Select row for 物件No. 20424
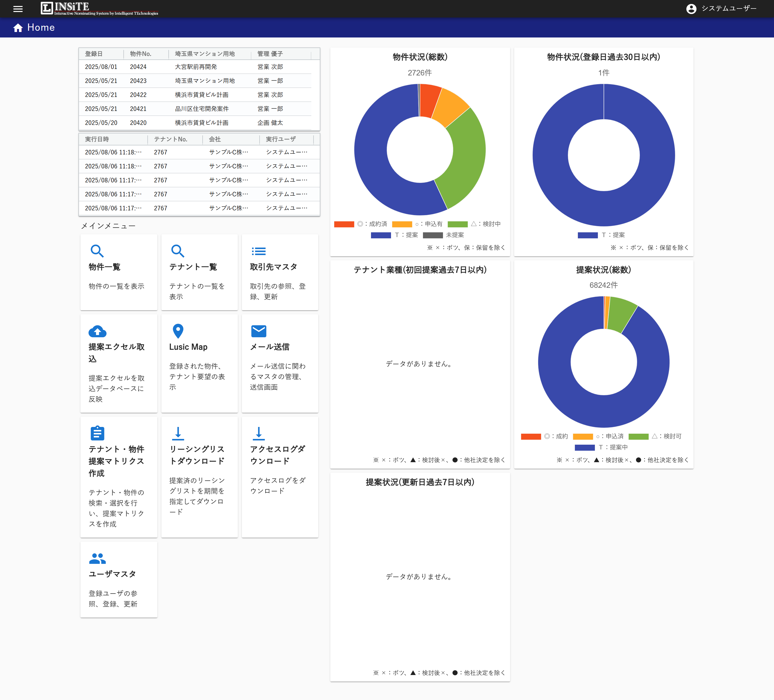Screen dimensions: 774x700 pyautogui.click(x=138, y=67)
